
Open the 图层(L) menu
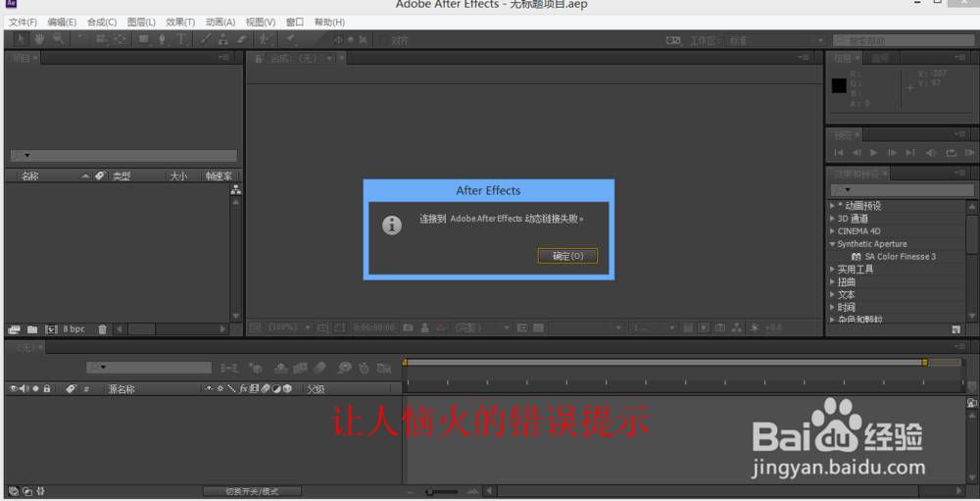coord(141,23)
